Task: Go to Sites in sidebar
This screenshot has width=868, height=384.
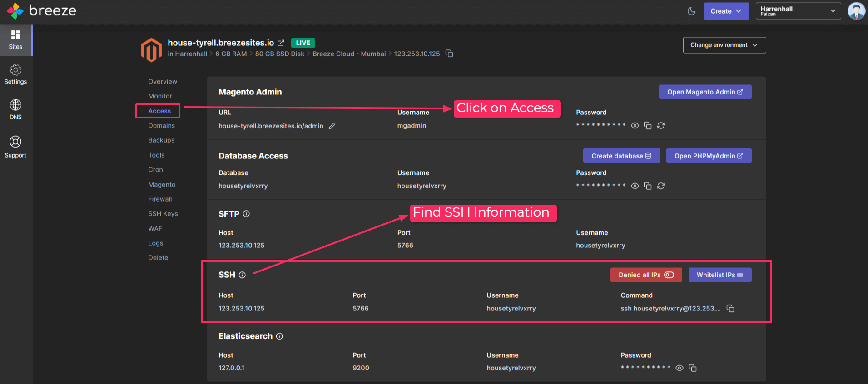Action: click(x=15, y=40)
